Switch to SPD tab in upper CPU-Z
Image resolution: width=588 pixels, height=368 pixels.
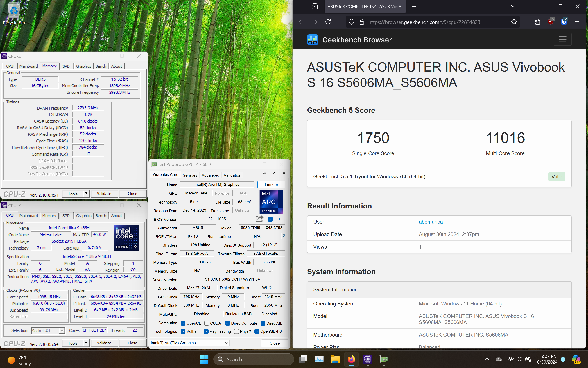click(x=66, y=66)
